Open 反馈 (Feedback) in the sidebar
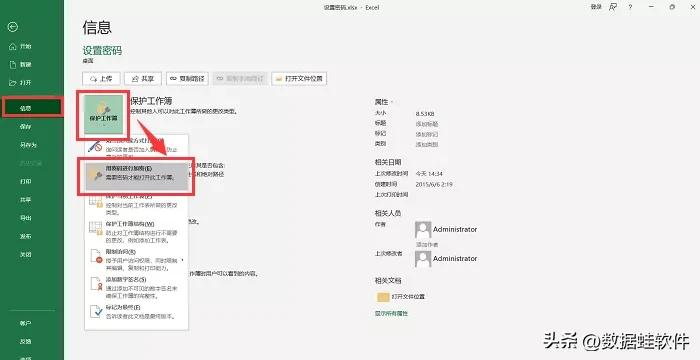The height and width of the screenshot is (360, 700). tap(25, 341)
